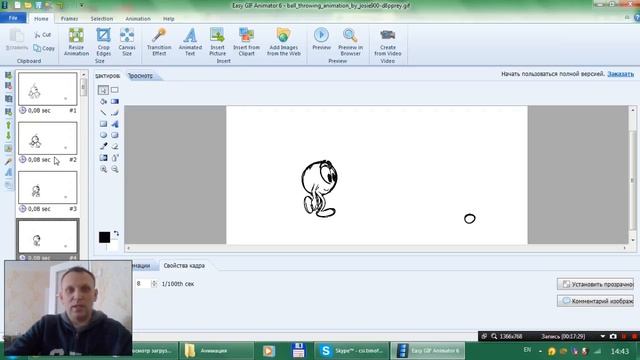
Task: Click the Resize Animation icon
Action: (76, 42)
